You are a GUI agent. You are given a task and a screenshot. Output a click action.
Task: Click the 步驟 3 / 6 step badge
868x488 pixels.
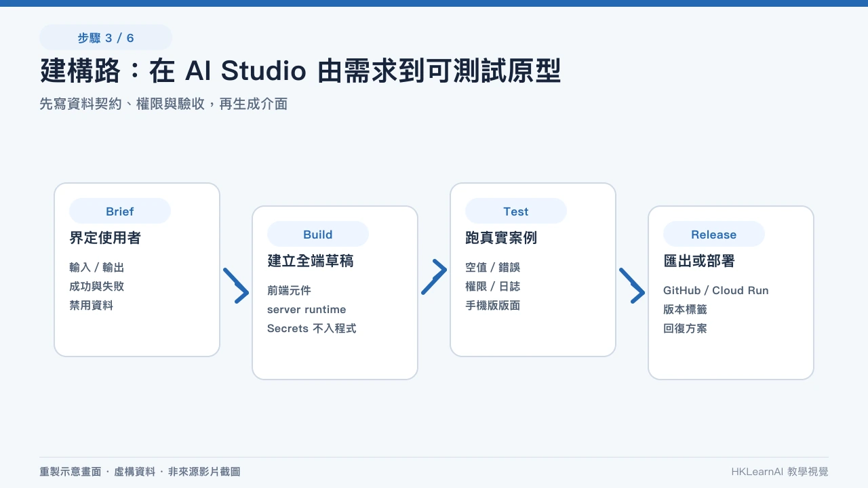tap(106, 38)
